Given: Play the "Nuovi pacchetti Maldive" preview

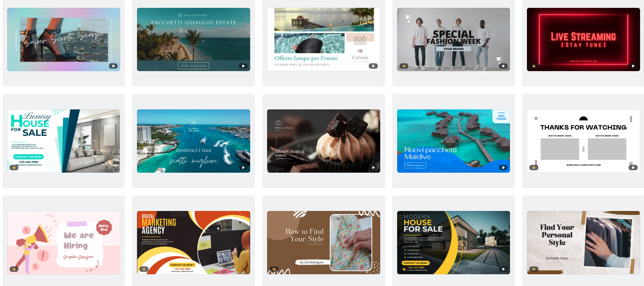Looking at the screenshot, I should [x=503, y=167].
